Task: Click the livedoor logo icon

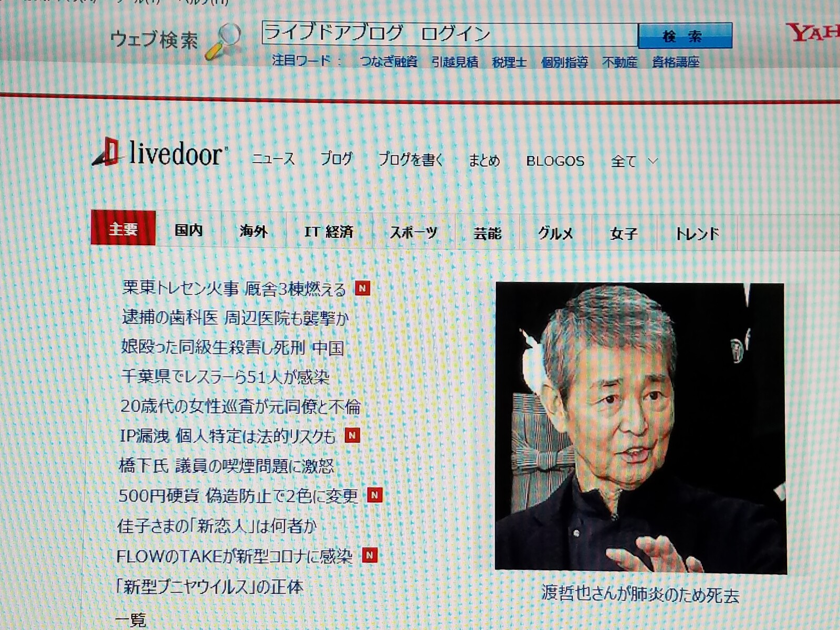Action: click(105, 153)
